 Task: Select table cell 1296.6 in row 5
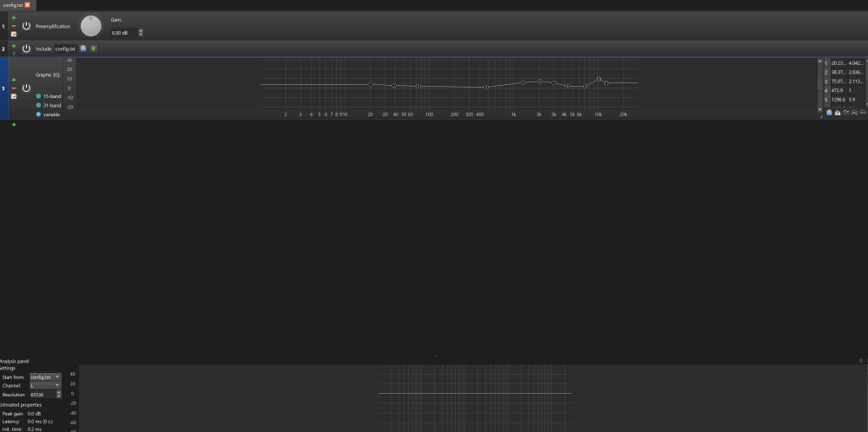point(838,99)
